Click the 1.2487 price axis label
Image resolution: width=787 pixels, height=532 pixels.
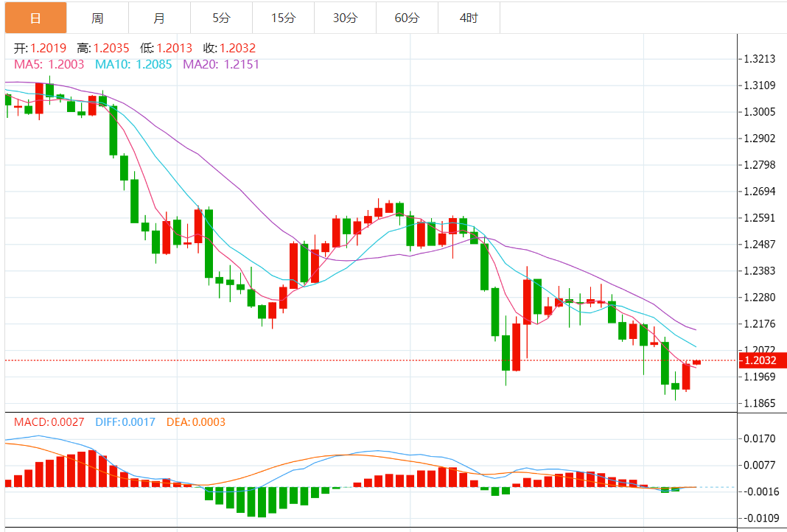coord(760,245)
